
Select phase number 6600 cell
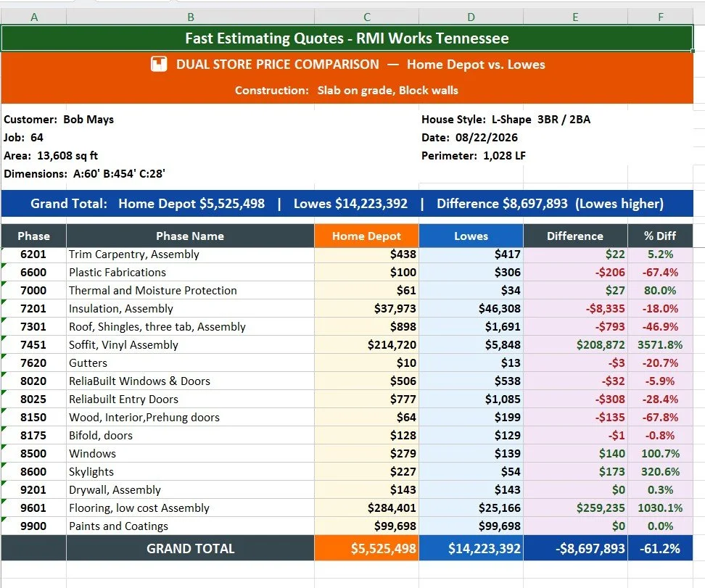pyautogui.click(x=33, y=273)
